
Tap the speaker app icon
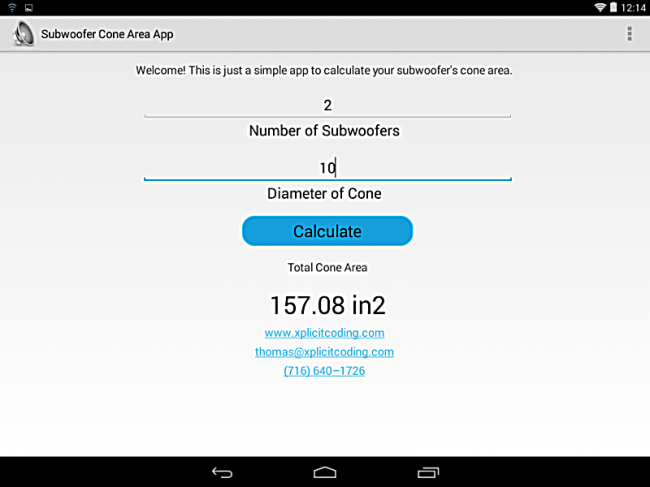[23, 34]
